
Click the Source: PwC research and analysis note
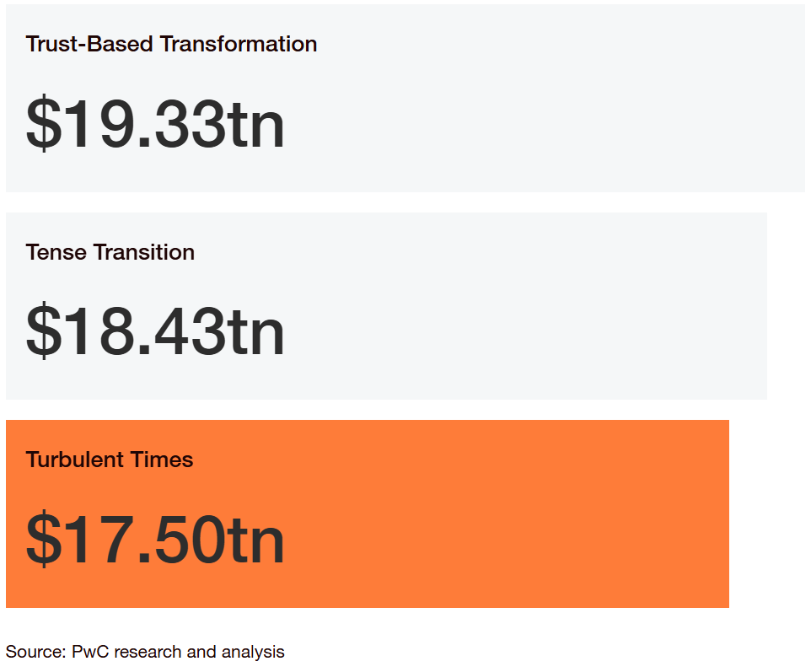145,652
